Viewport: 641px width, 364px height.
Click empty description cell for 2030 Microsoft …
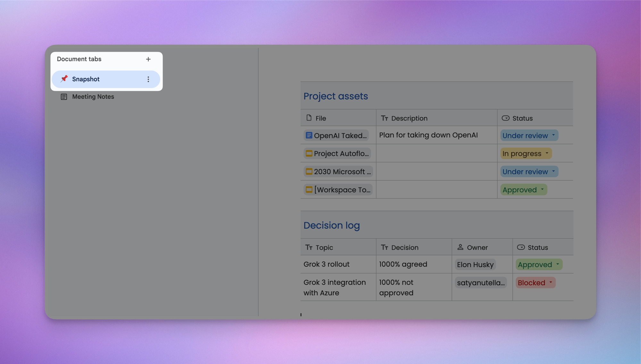[x=437, y=171]
